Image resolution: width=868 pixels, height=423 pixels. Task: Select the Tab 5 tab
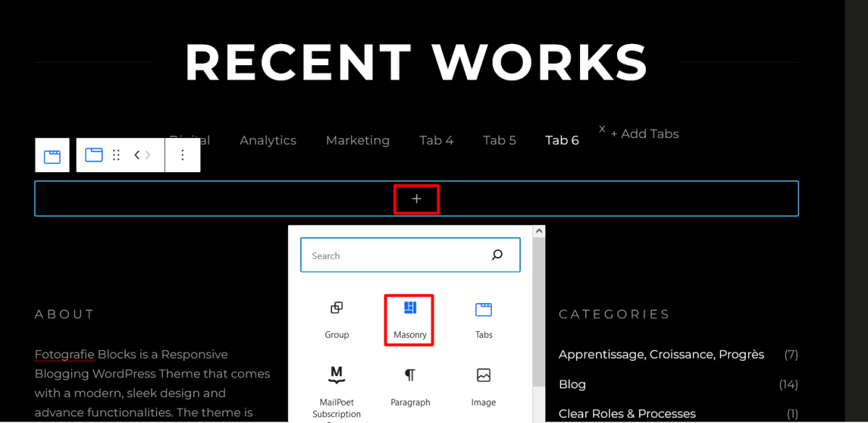point(499,140)
